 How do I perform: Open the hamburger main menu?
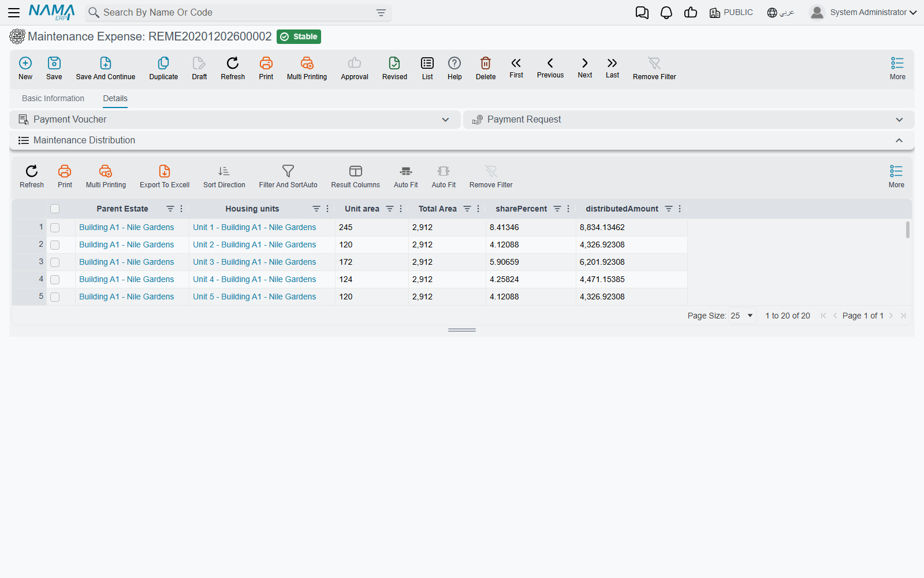14,12
